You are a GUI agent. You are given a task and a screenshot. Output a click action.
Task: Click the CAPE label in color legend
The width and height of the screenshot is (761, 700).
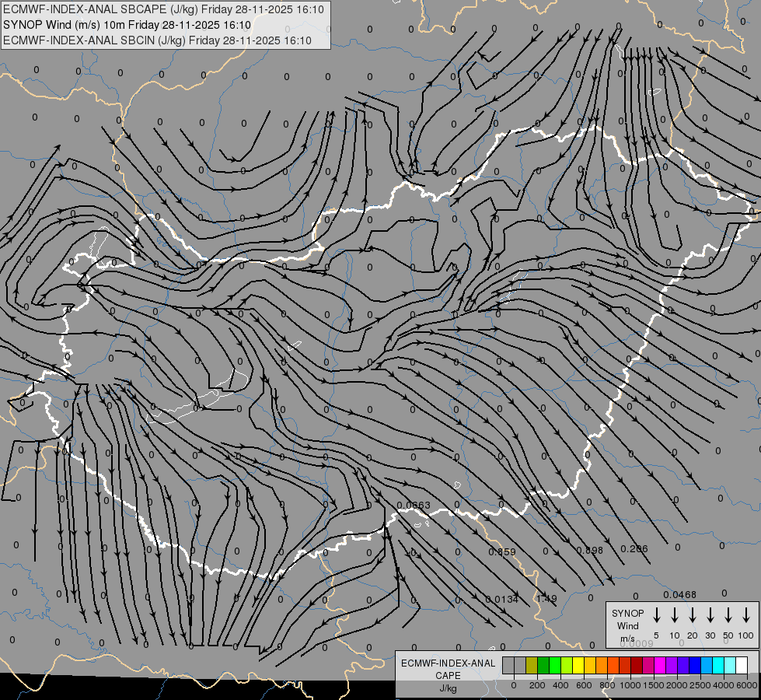(448, 676)
